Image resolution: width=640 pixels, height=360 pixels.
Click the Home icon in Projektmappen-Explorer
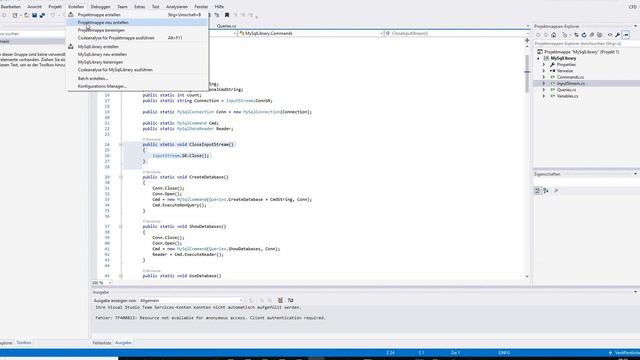[x=553, y=35]
